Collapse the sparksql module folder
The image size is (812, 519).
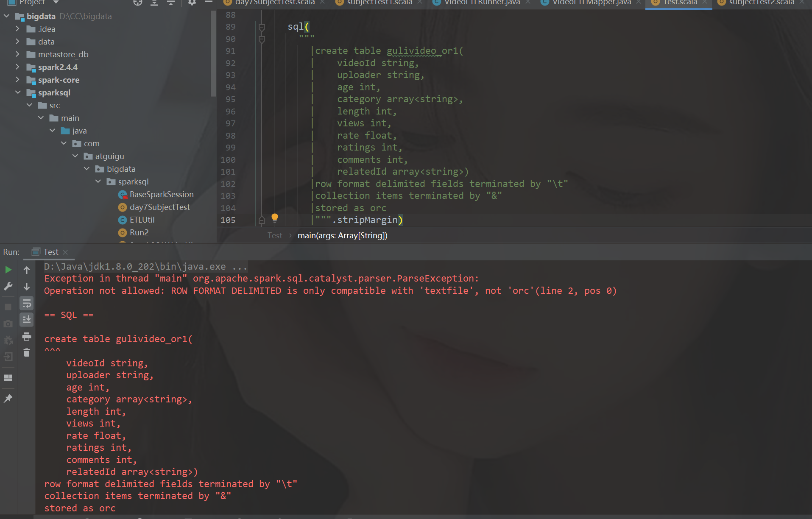17,92
